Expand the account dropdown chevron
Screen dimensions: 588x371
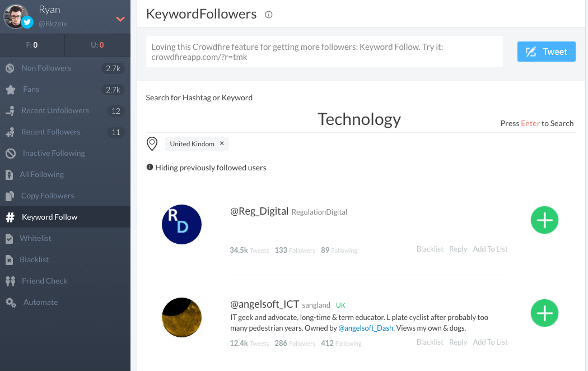[x=120, y=18]
